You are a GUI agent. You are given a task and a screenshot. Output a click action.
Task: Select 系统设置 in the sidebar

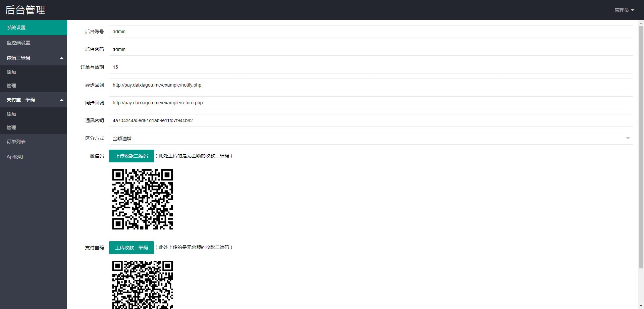[34, 28]
